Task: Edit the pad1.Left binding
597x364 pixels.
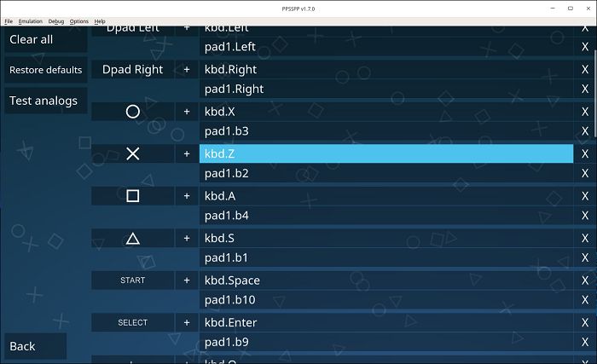Action: point(386,46)
